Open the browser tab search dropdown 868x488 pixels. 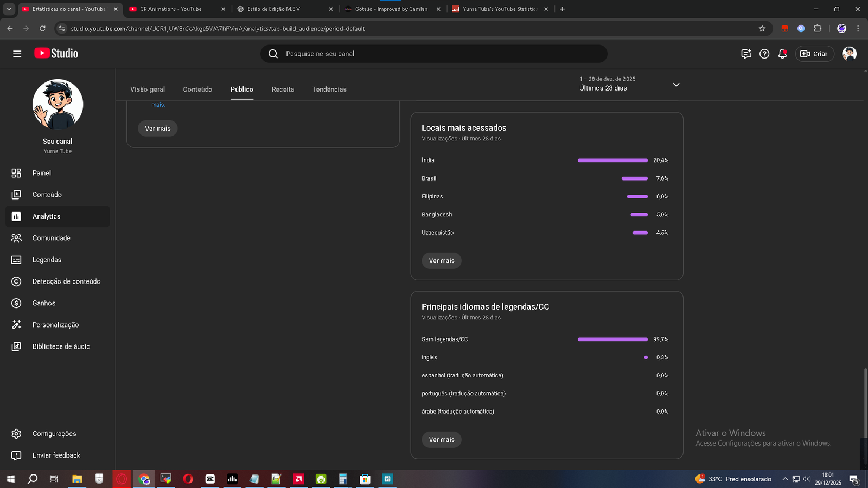9,9
